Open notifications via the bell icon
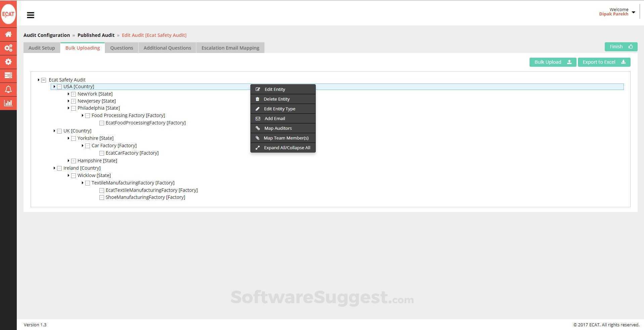The width and height of the screenshot is (644, 330). 8,89
